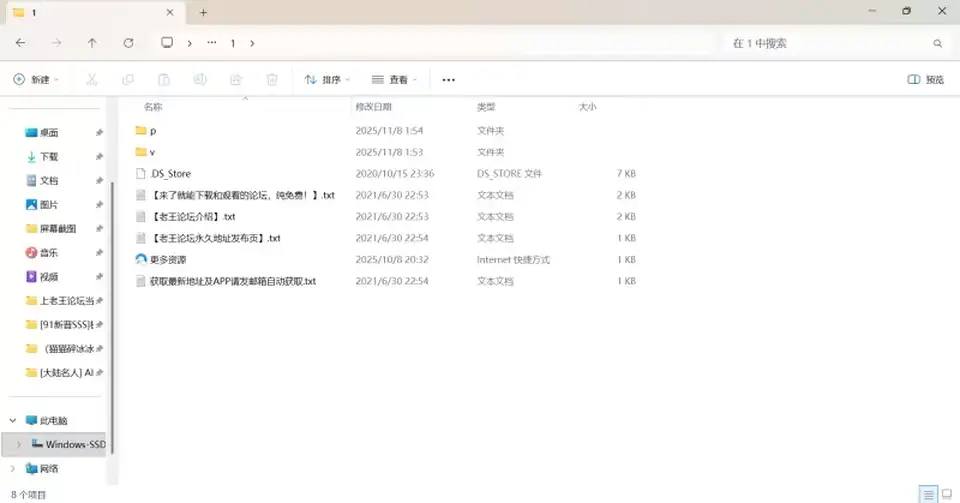The height and width of the screenshot is (503, 960).
Task: Open the address bar ellipsis breadcrumb
Action: pyautogui.click(x=212, y=43)
